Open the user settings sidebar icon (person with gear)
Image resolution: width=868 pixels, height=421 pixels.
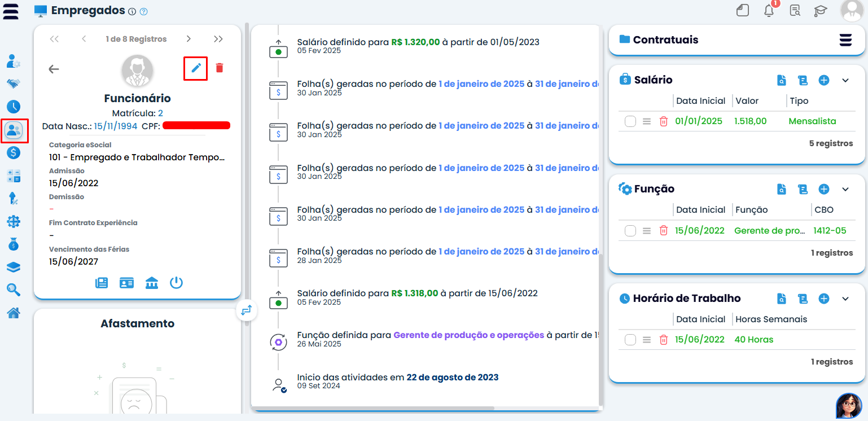pos(14,61)
